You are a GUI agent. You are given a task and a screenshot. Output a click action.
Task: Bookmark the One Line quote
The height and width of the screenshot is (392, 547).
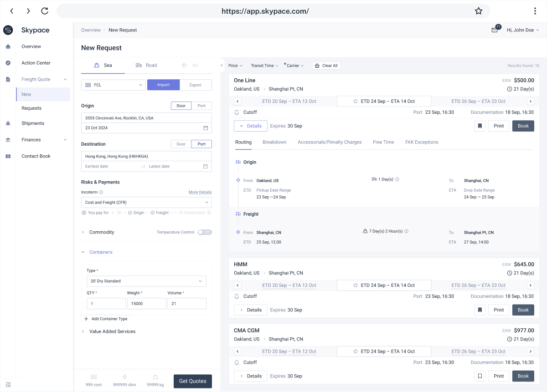point(480,126)
